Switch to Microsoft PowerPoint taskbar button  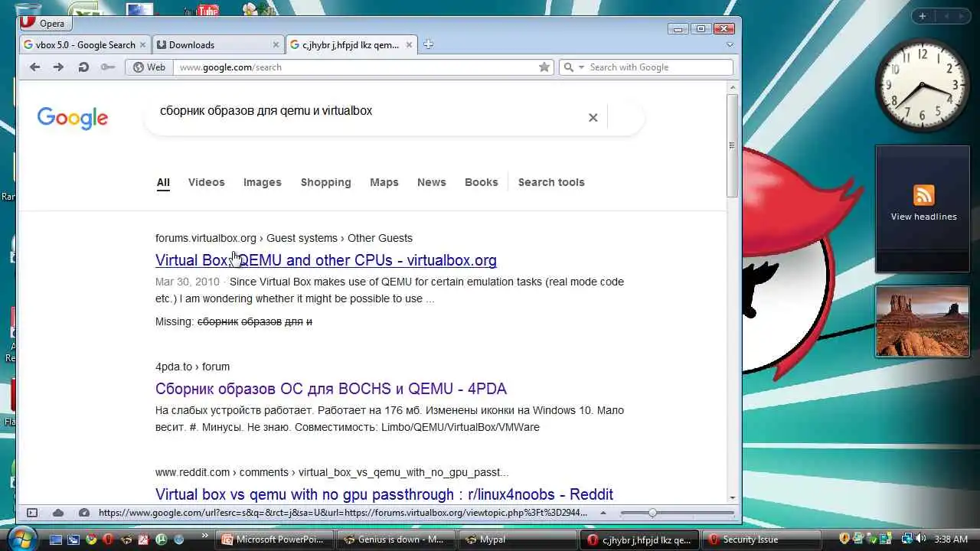276,540
